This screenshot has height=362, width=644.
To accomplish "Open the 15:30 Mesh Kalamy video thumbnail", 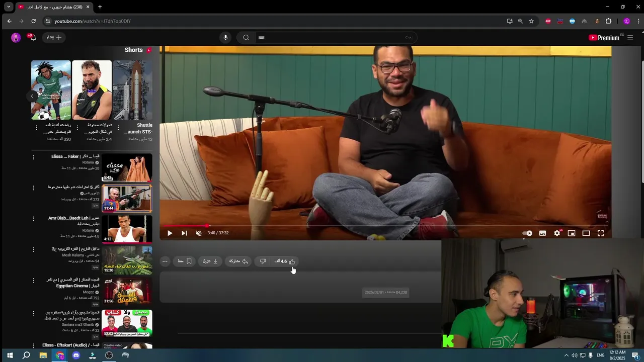I will (x=127, y=260).
